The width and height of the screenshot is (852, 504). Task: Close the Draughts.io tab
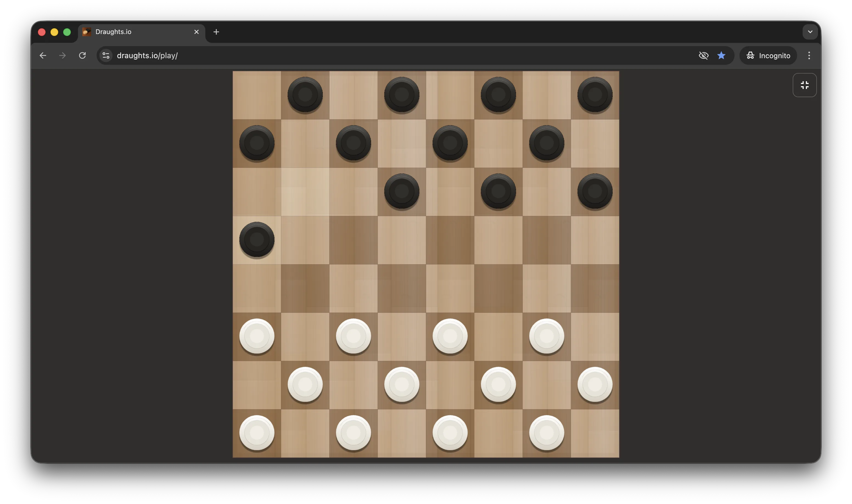197,32
